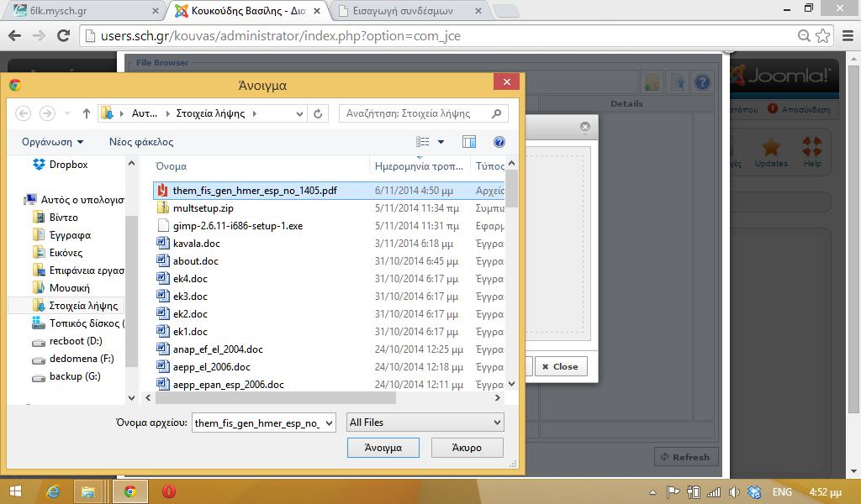The width and height of the screenshot is (861, 504).
Task: Open the Updates icon in Joomla panel
Action: pyautogui.click(x=771, y=153)
